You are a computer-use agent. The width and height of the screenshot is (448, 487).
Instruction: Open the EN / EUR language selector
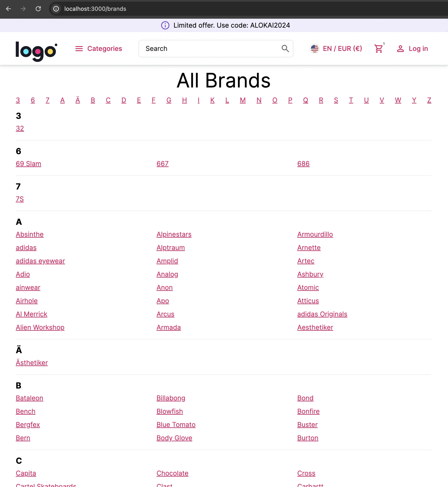pos(342,49)
